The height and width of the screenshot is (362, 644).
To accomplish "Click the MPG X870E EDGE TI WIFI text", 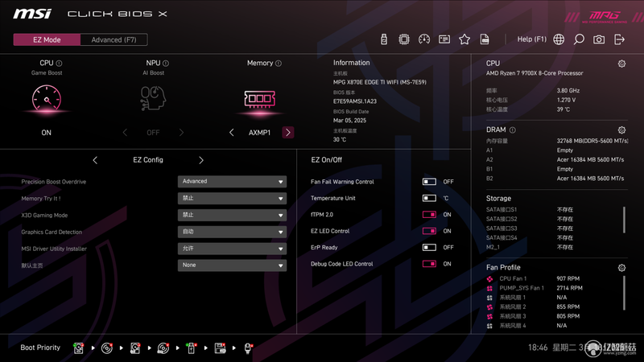I will pos(380,82).
